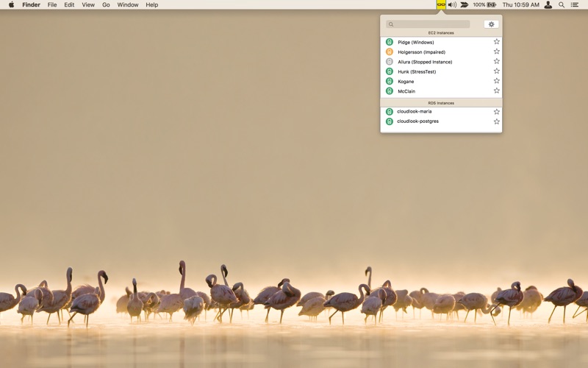
Task: Select the McClain instance
Action: pyautogui.click(x=441, y=91)
